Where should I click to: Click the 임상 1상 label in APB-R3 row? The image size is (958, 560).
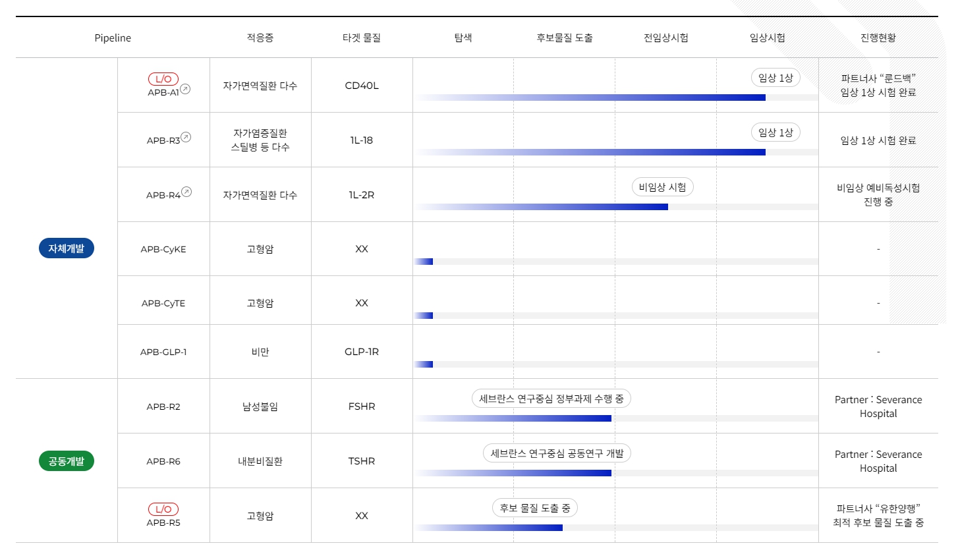click(x=775, y=132)
